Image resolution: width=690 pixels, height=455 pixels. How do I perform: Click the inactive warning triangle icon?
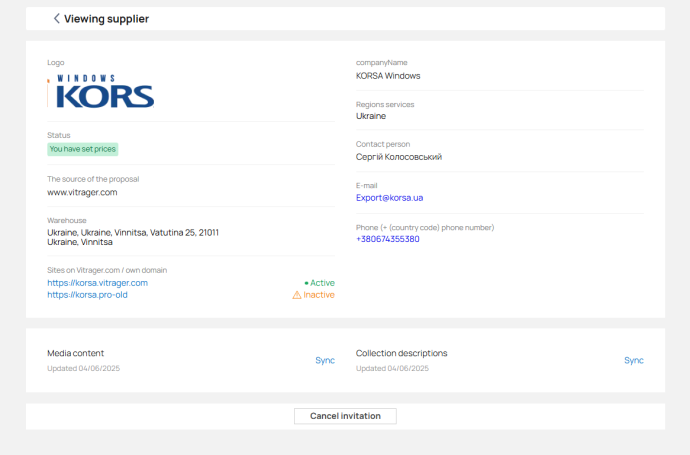tap(297, 295)
